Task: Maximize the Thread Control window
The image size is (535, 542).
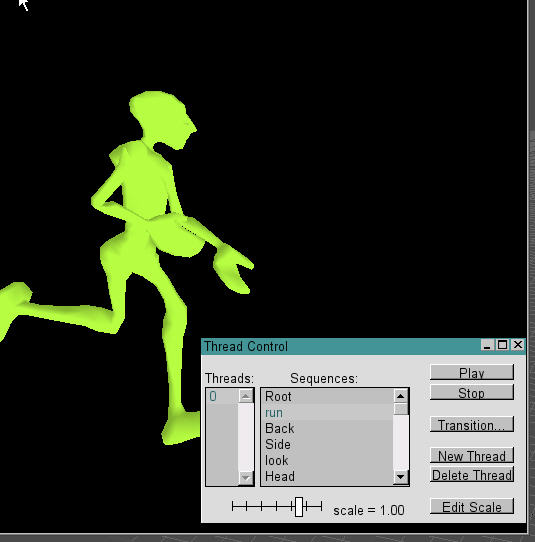Action: 502,345
